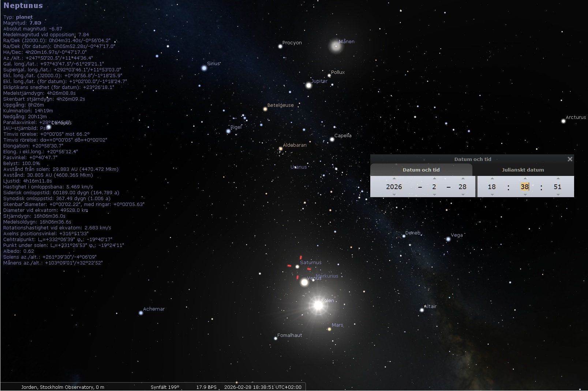Click the year field showing 2026
This screenshot has height=391, width=588.
(x=394, y=187)
